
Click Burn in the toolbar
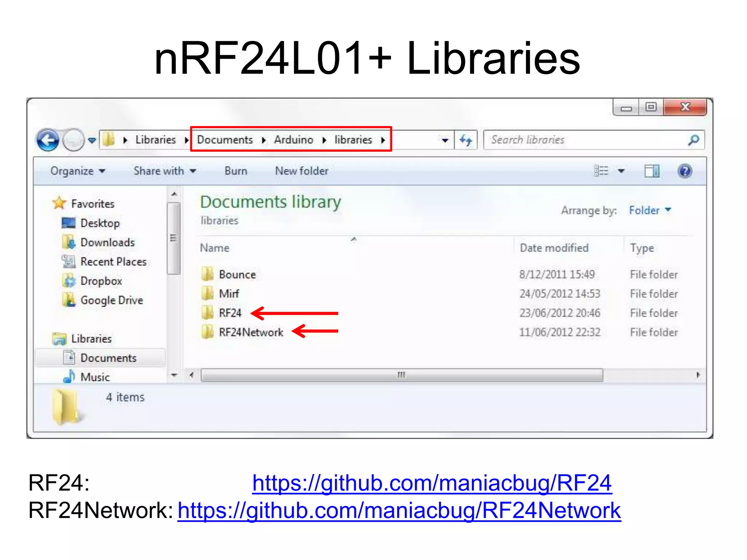pyautogui.click(x=236, y=171)
